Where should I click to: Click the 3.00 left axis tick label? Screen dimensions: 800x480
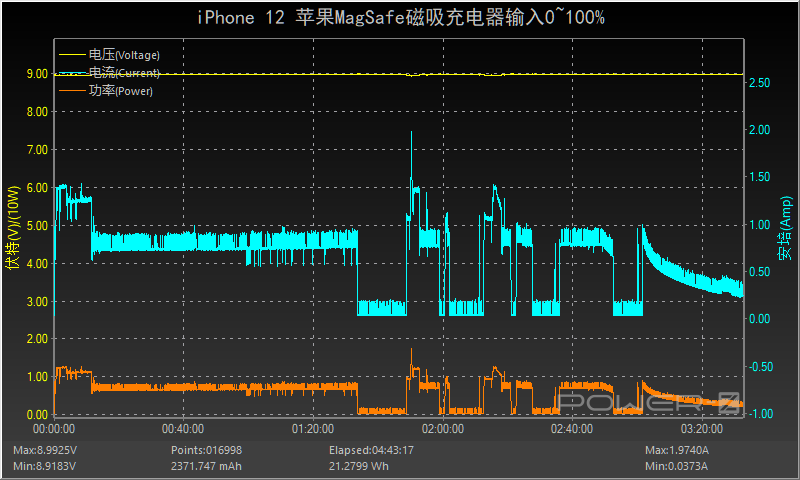37,301
